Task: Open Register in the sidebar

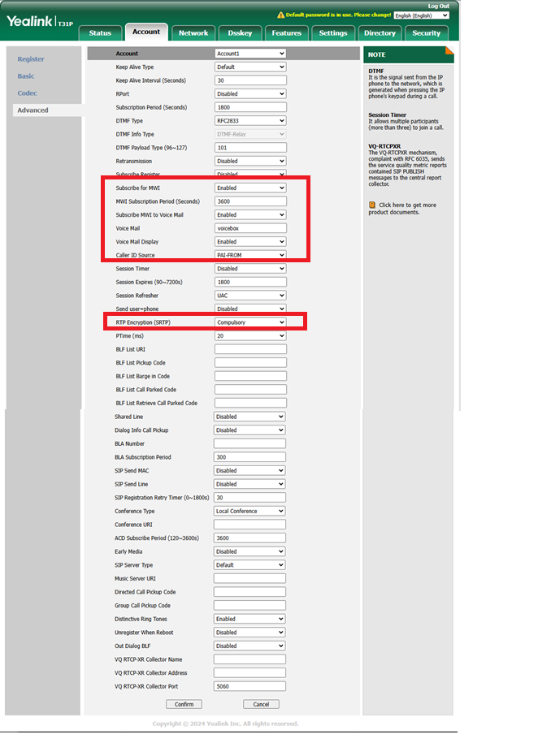Action: [31, 58]
